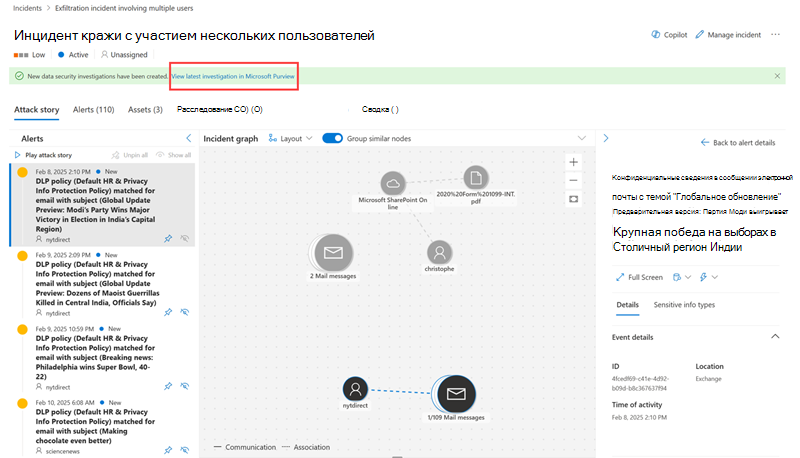The height and width of the screenshot is (458, 800).
Task: Click the Active status indicator
Action: [x=73, y=55]
